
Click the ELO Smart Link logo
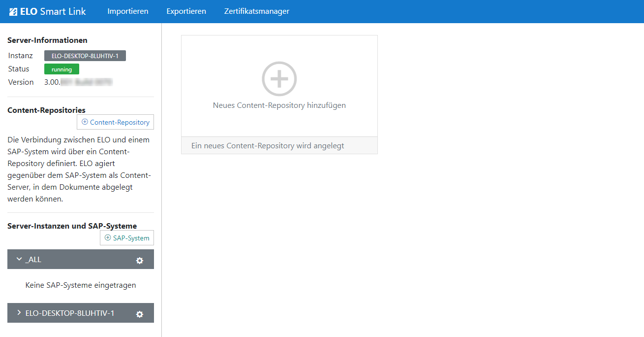pos(48,11)
